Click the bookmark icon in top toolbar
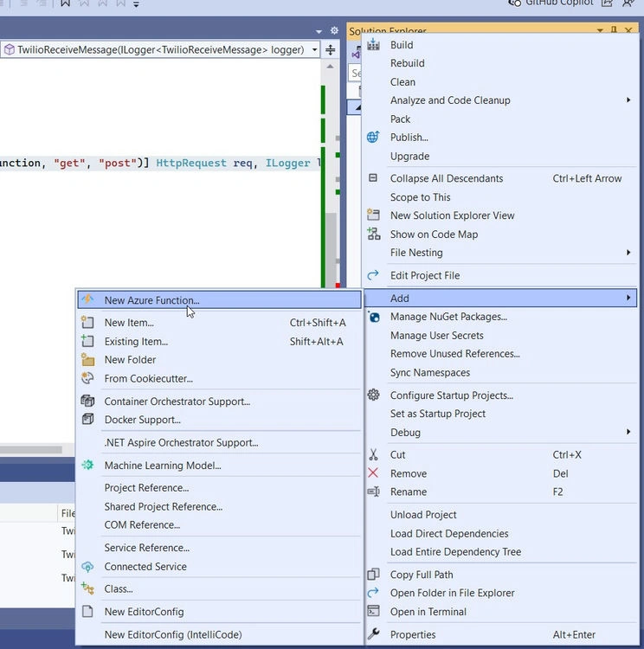Screen dimensions: 644x649 [x=65, y=3]
